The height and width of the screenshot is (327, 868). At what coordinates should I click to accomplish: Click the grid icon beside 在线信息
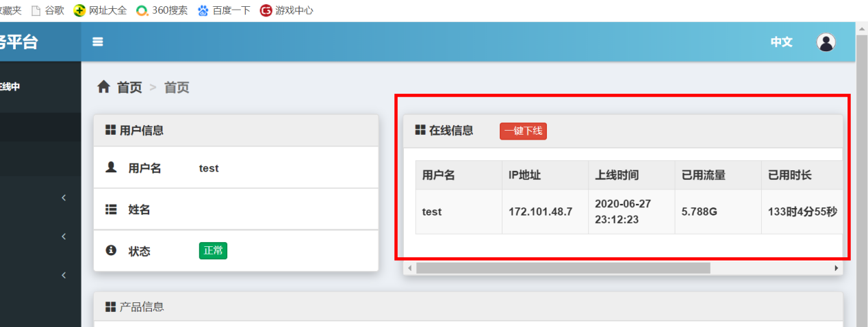coord(420,130)
